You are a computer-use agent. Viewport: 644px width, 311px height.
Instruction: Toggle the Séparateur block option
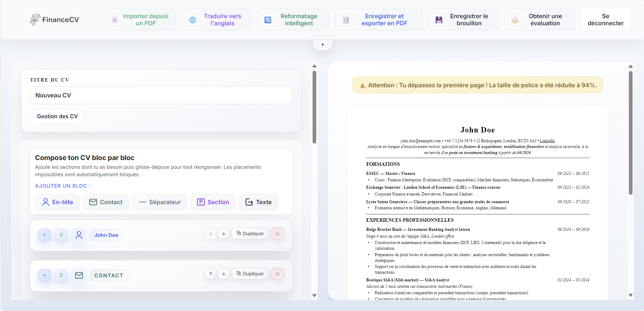tap(159, 202)
